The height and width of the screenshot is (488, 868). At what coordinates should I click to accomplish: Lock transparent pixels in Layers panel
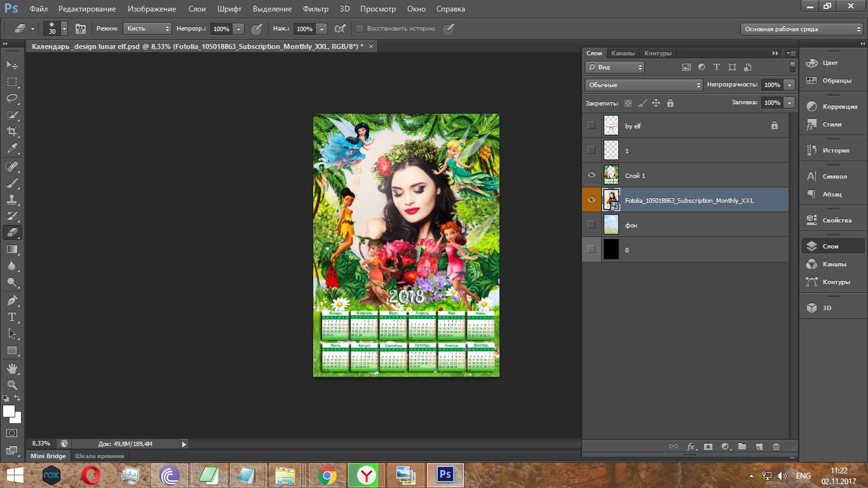pos(628,103)
